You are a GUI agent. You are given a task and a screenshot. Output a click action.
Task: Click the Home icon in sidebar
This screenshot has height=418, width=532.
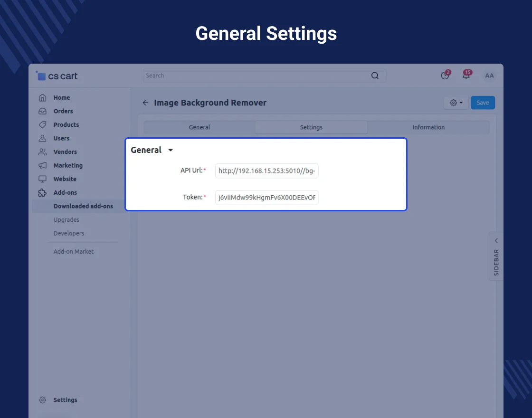click(43, 98)
